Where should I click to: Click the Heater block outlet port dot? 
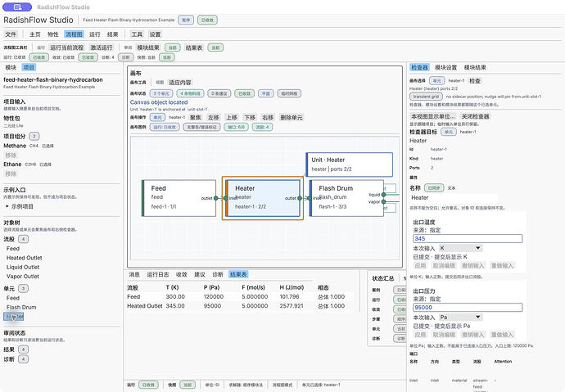click(x=300, y=198)
